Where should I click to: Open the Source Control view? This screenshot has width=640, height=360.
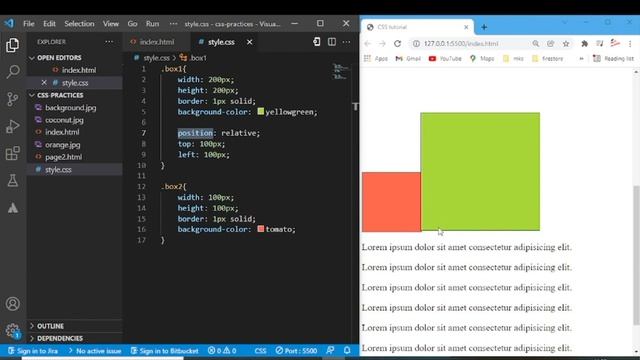pos(12,99)
